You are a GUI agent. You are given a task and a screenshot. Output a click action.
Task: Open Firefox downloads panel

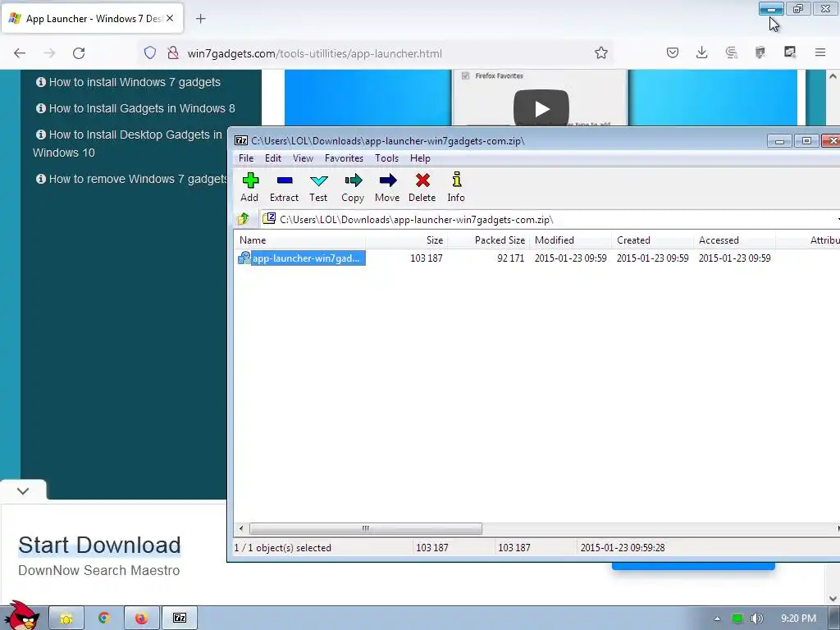tap(702, 52)
